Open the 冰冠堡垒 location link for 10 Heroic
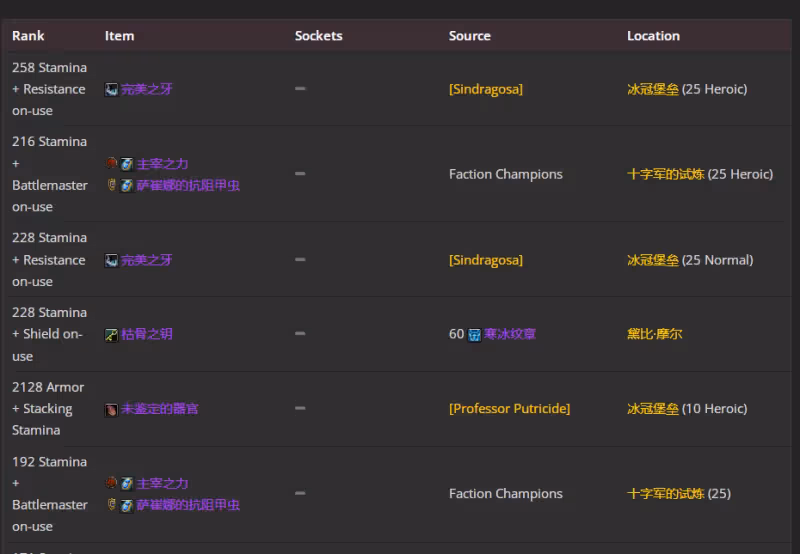 653,409
